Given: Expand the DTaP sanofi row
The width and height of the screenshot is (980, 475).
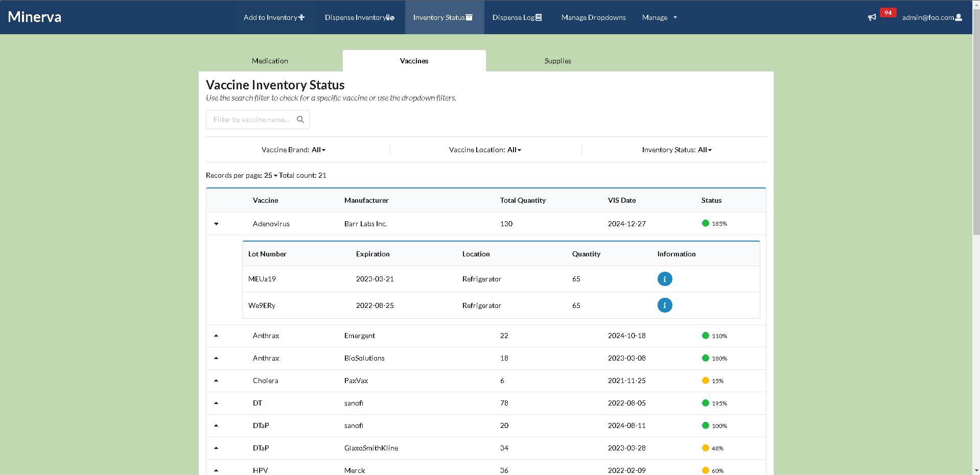Looking at the screenshot, I should [x=216, y=425].
